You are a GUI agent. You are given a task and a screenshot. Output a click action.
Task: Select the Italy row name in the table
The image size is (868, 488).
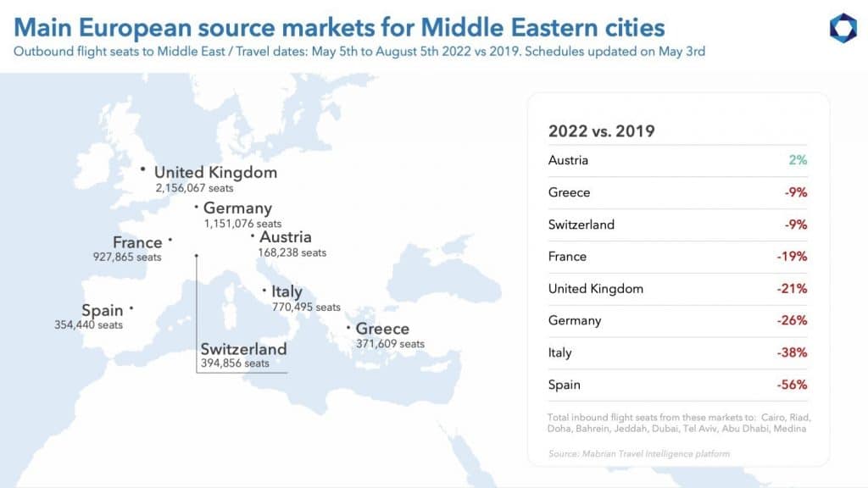tap(559, 353)
